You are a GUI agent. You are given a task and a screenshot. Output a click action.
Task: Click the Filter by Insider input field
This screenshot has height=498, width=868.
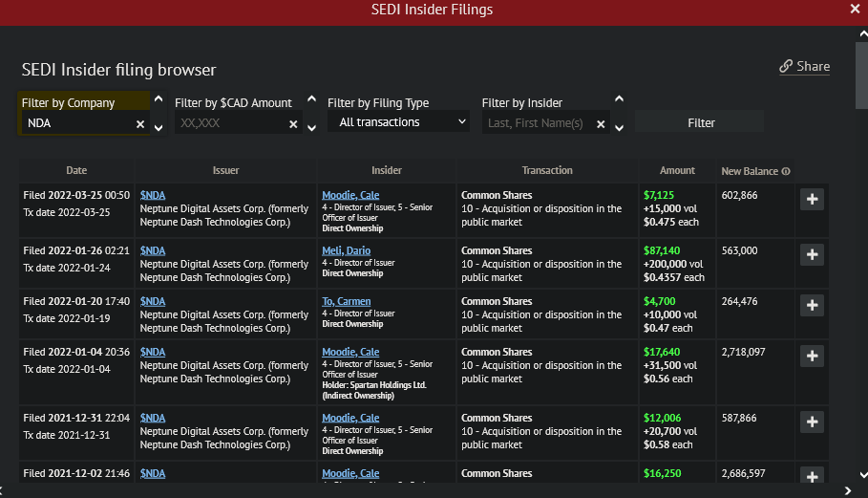point(537,123)
